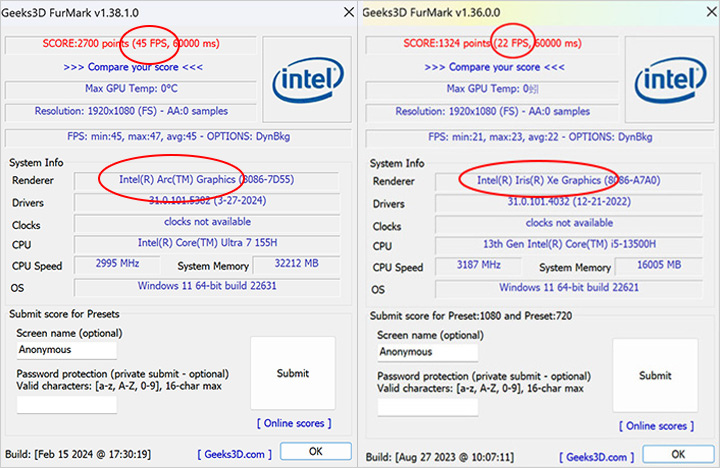Click OK in FurMark v1.38.1.0 window

315,451
